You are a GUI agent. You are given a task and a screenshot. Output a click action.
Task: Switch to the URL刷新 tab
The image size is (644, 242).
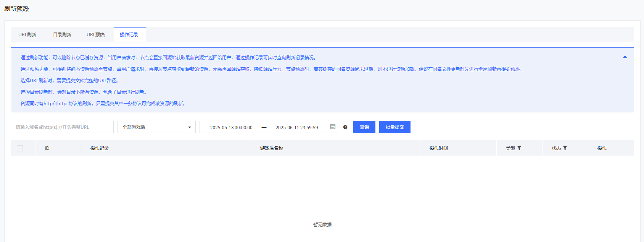coord(27,35)
